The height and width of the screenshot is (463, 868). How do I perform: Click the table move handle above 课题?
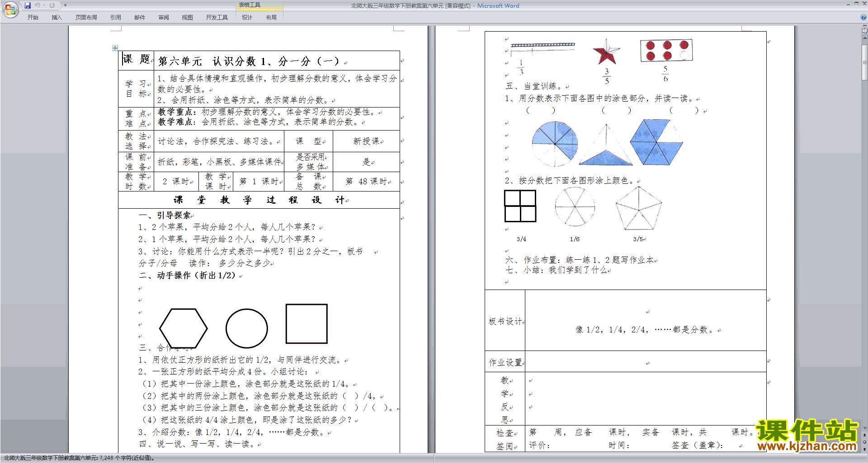(x=115, y=48)
